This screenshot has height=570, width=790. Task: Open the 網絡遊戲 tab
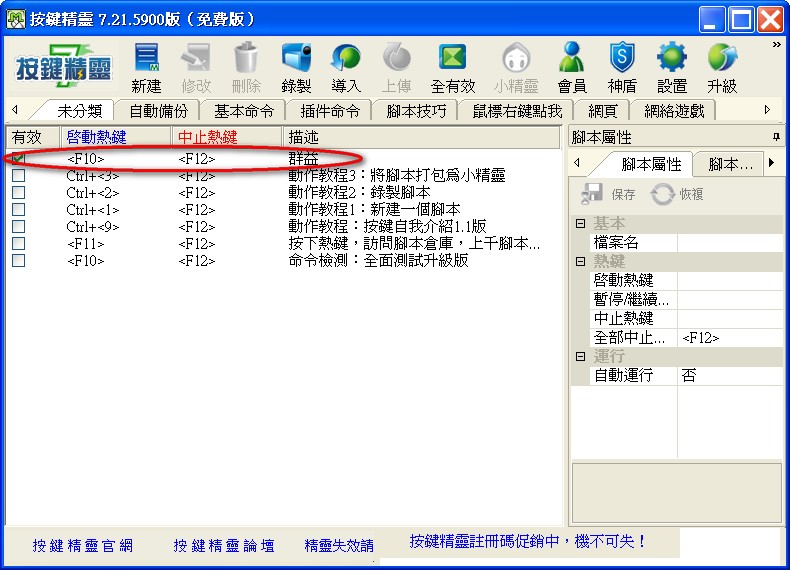(x=674, y=111)
